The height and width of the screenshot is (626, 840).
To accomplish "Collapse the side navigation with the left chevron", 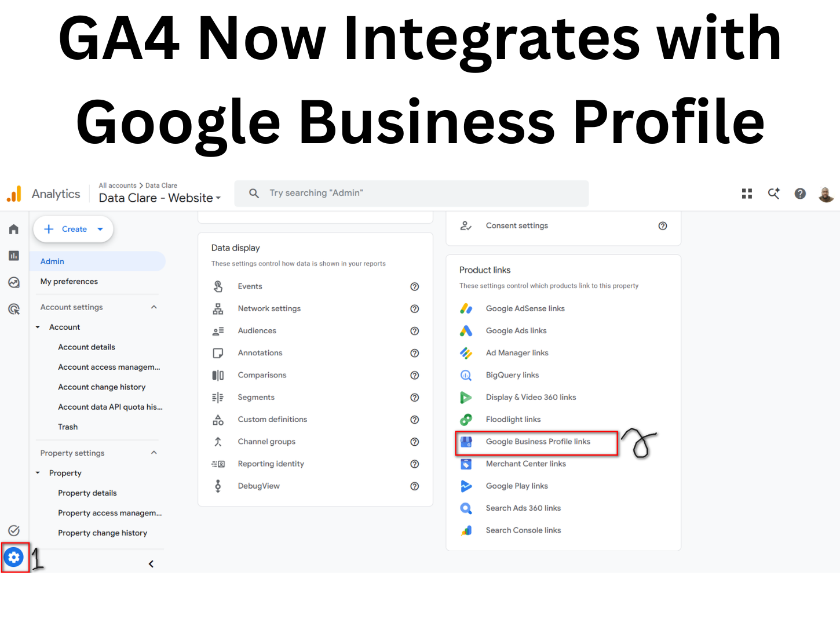I will (151, 564).
